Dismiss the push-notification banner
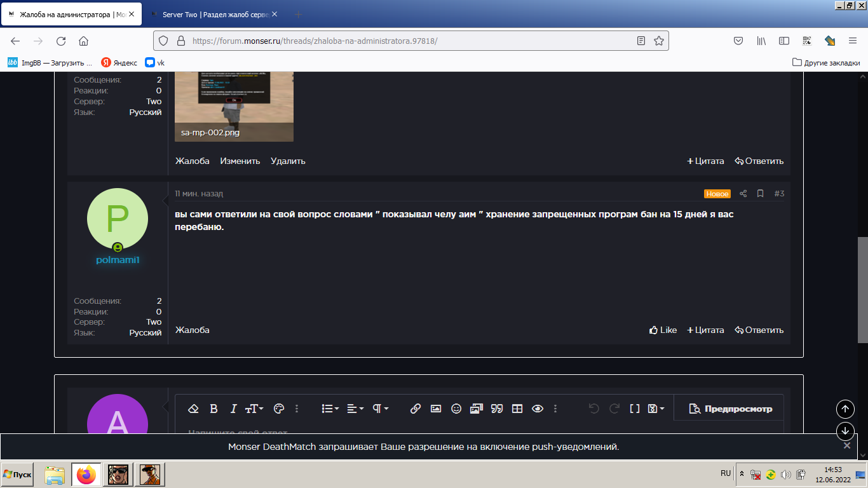The height and width of the screenshot is (488, 868). (x=846, y=445)
